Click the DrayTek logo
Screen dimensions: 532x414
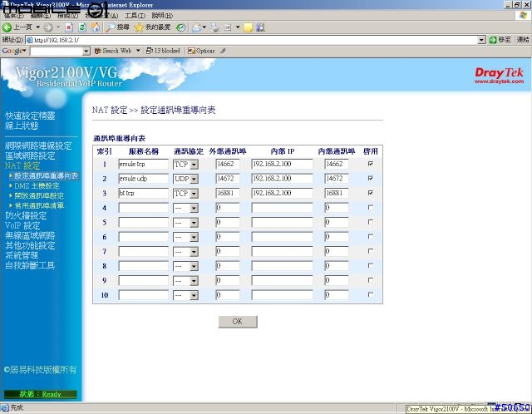[499, 76]
